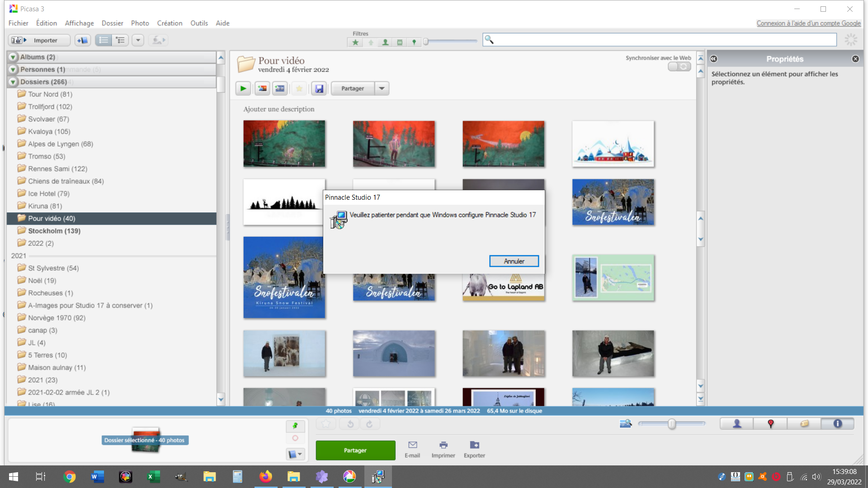Clear the photo tray selection

295,438
